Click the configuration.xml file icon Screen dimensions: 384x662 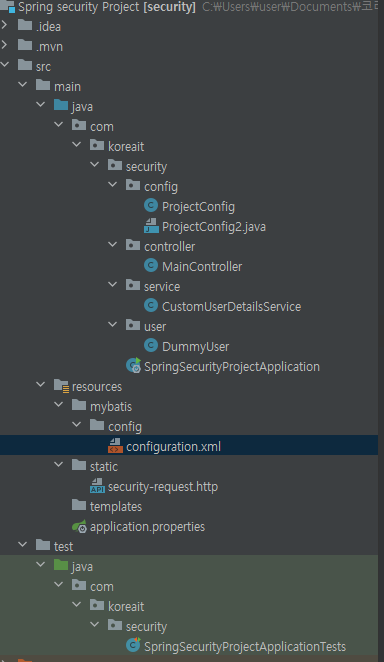point(115,445)
